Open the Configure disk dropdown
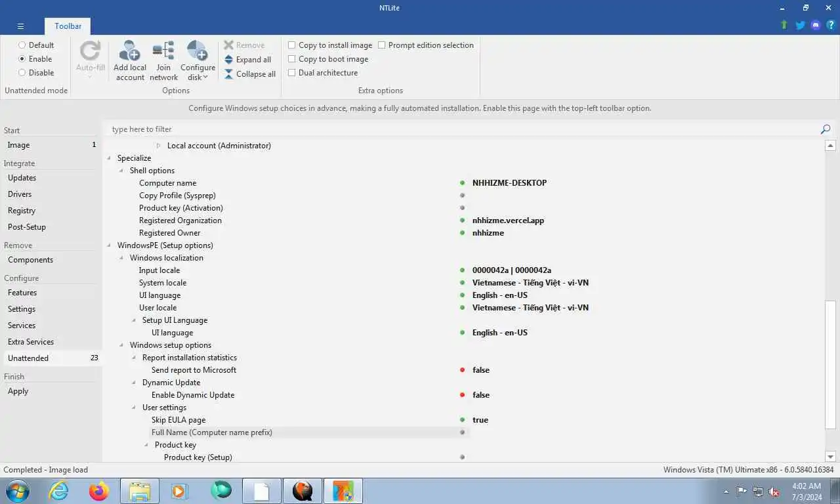Screen dimensions: 840x504 coord(198,60)
